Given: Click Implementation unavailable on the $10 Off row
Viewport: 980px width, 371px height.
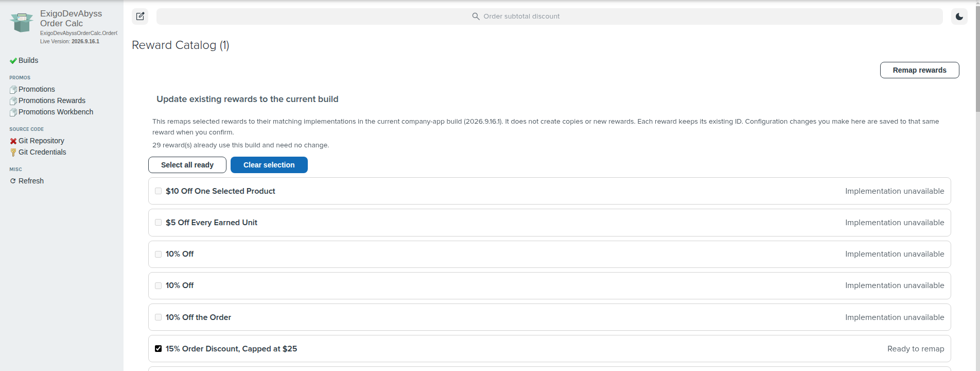Looking at the screenshot, I should click(895, 191).
